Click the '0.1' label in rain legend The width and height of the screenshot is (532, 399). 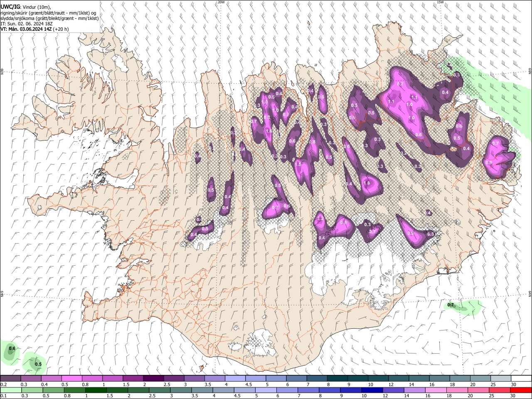(3, 396)
